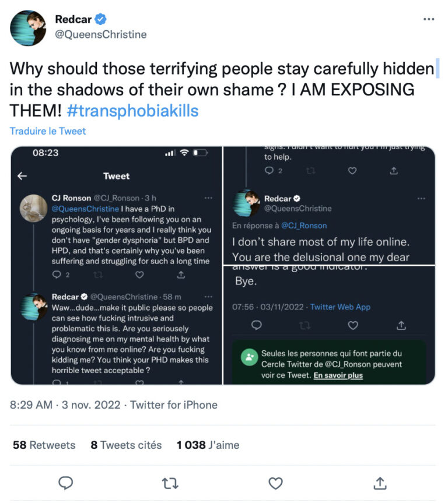The width and height of the screenshot is (448, 503).
Task: Click Traduire le Tweet link
Action: [48, 131]
